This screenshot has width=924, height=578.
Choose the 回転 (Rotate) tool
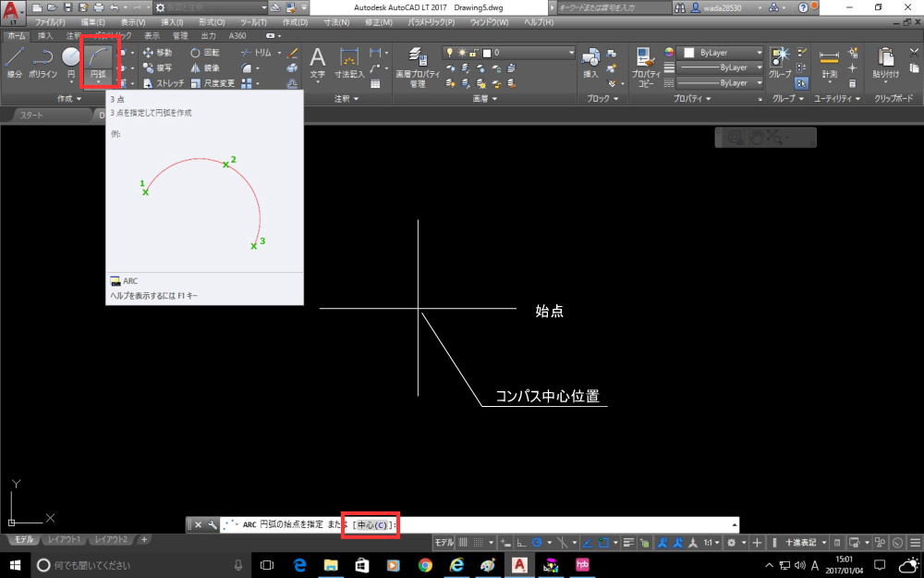pos(204,53)
